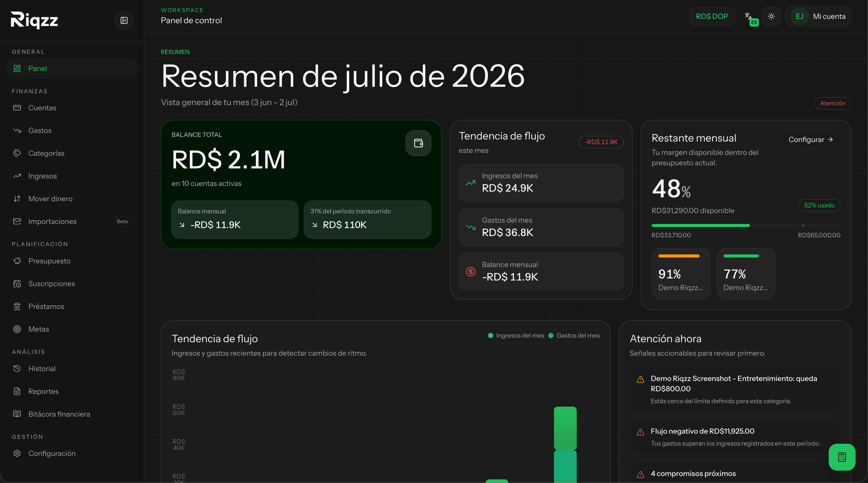
Task: Click the Presupuesto piggy bank icon
Action: (17, 261)
